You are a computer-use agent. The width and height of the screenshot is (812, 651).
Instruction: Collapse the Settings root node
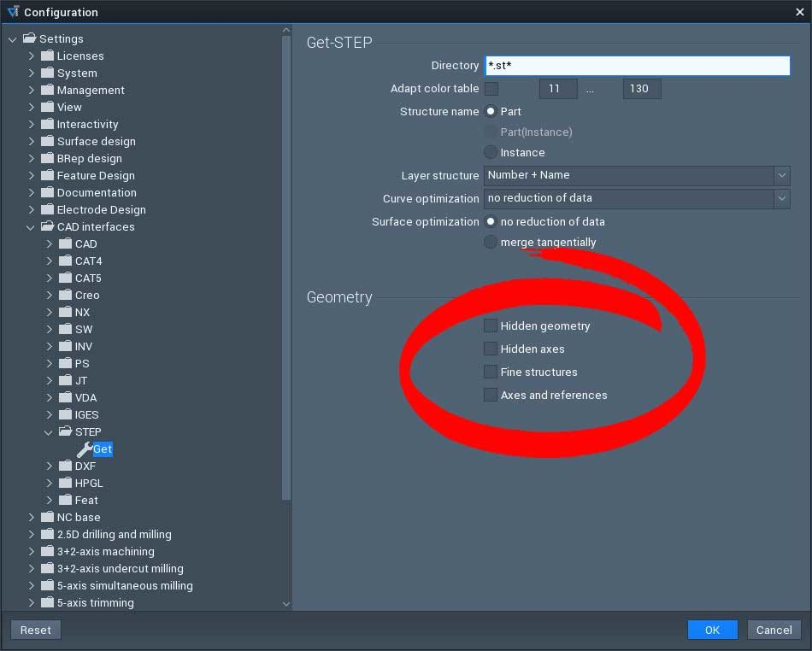click(13, 38)
